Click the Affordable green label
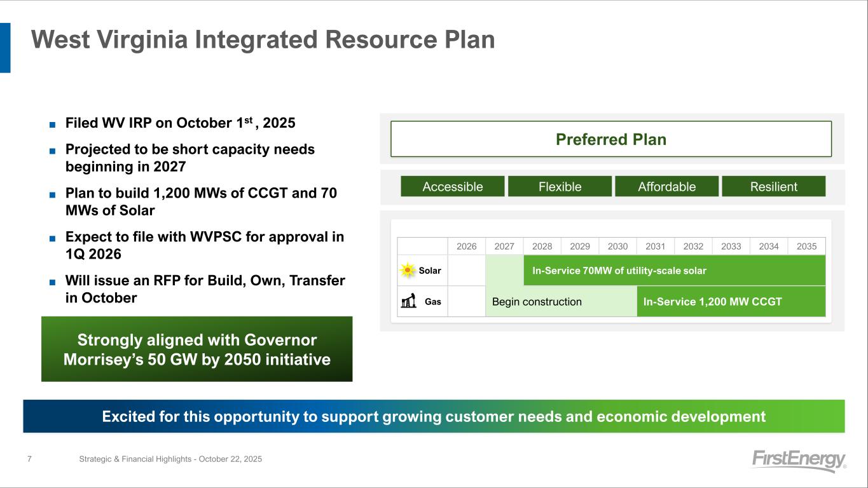The height and width of the screenshot is (488, 868). [667, 186]
